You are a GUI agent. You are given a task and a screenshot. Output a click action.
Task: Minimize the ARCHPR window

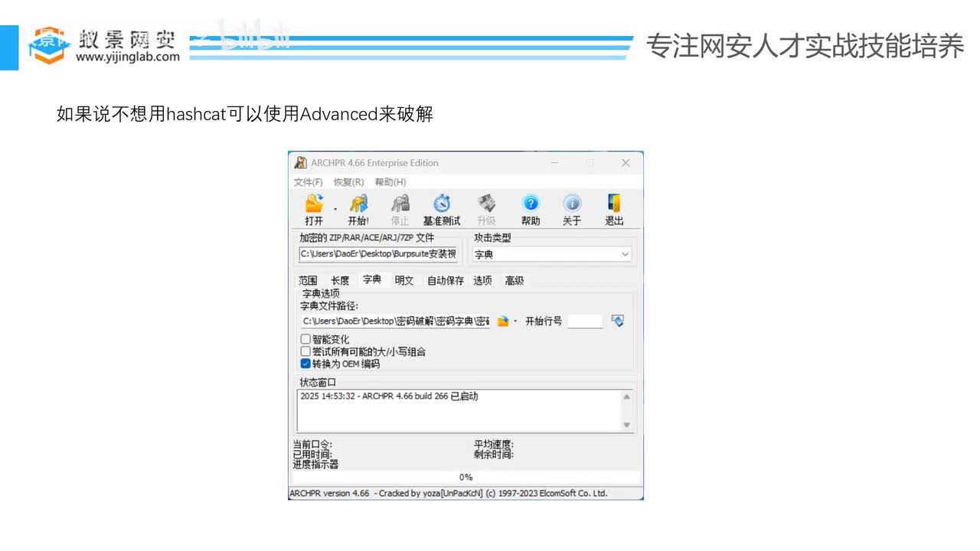(x=555, y=163)
